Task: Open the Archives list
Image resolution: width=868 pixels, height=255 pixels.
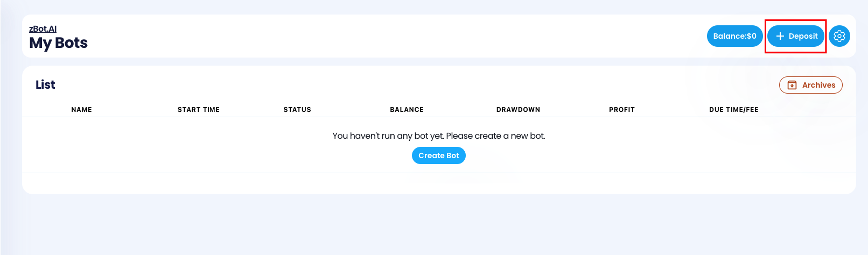Action: click(818, 85)
